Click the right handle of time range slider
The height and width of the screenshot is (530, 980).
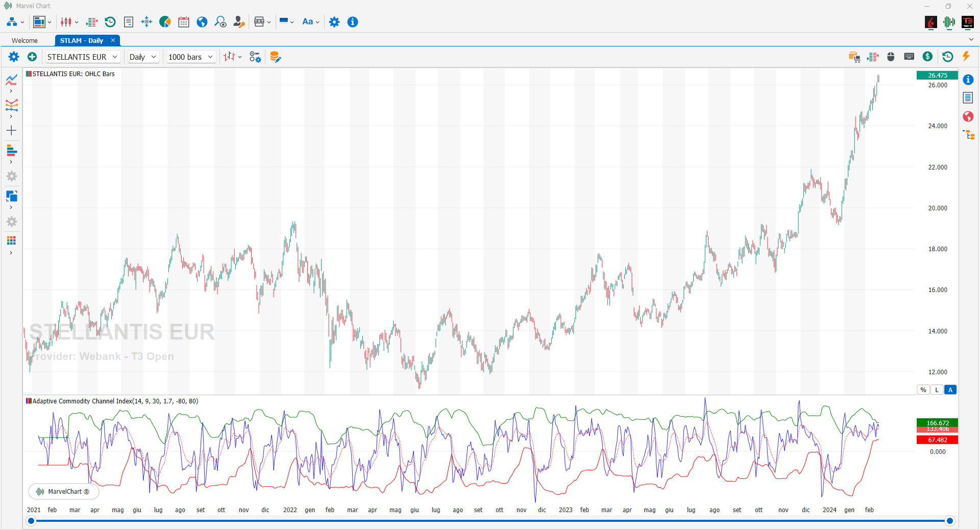(x=950, y=521)
